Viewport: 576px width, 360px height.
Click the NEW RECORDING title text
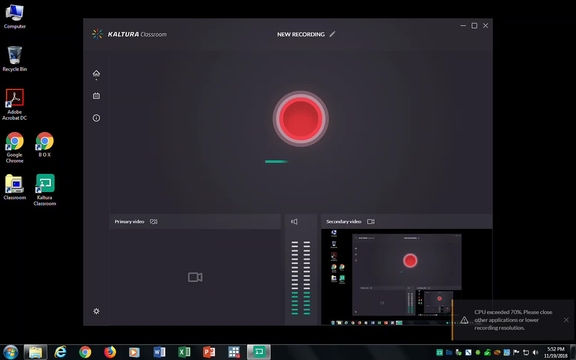tap(301, 34)
